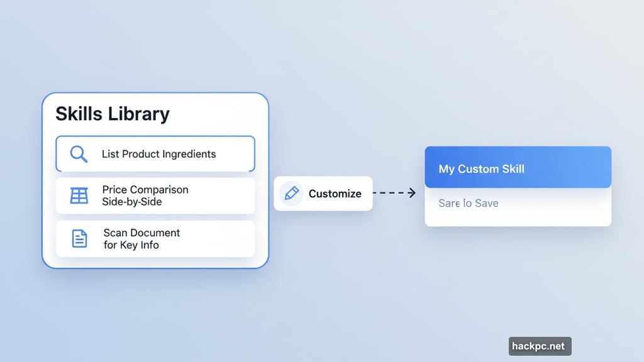
Task: Select the rounded Customize card
Action: click(323, 194)
